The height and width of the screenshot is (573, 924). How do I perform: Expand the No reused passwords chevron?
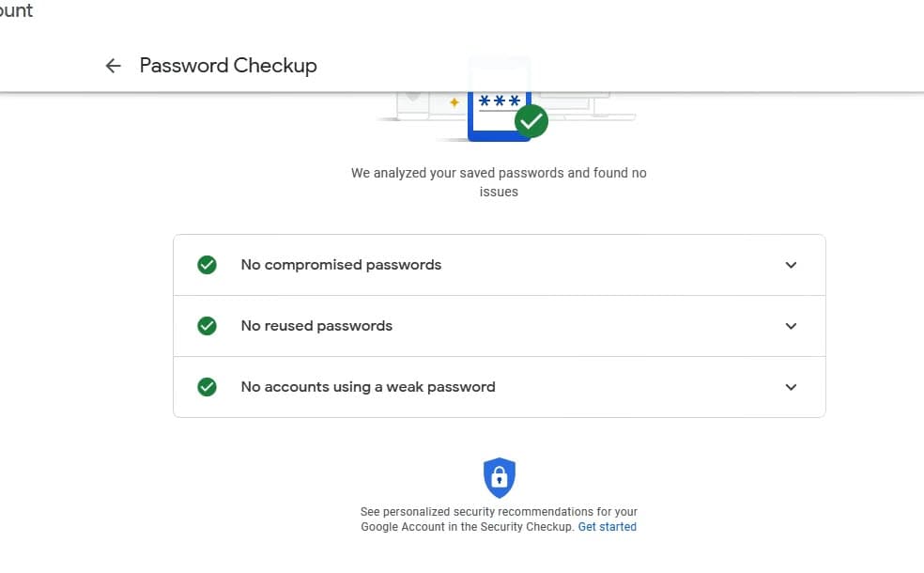(791, 326)
